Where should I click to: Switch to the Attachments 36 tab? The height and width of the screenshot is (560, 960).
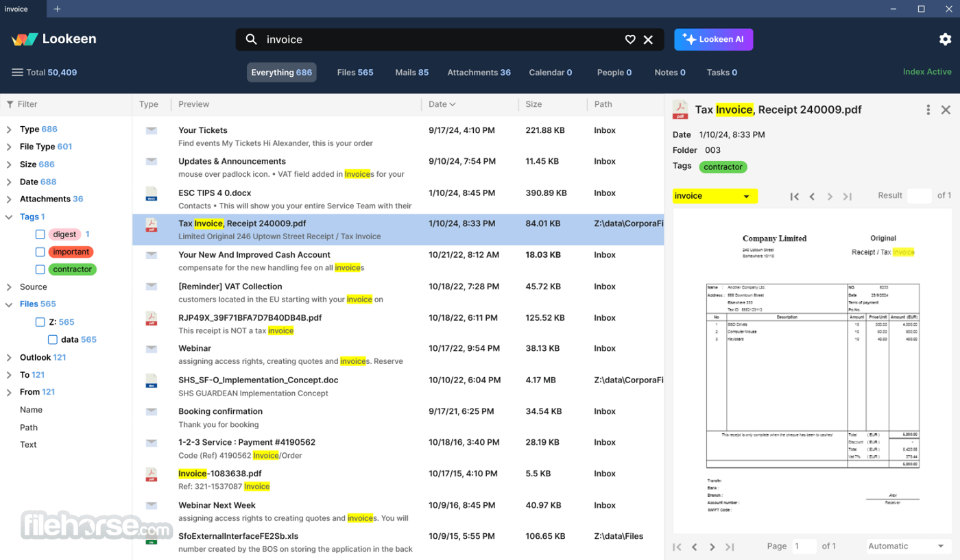(x=479, y=73)
